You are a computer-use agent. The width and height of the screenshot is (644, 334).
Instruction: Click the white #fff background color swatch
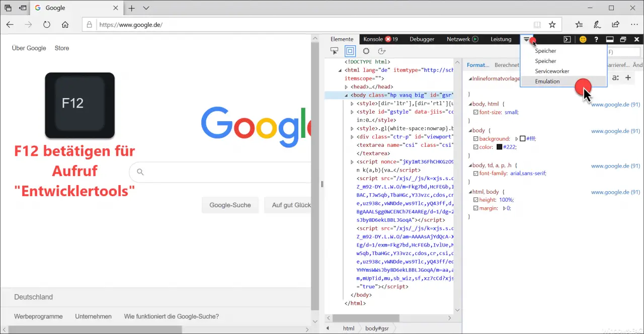coord(522,139)
